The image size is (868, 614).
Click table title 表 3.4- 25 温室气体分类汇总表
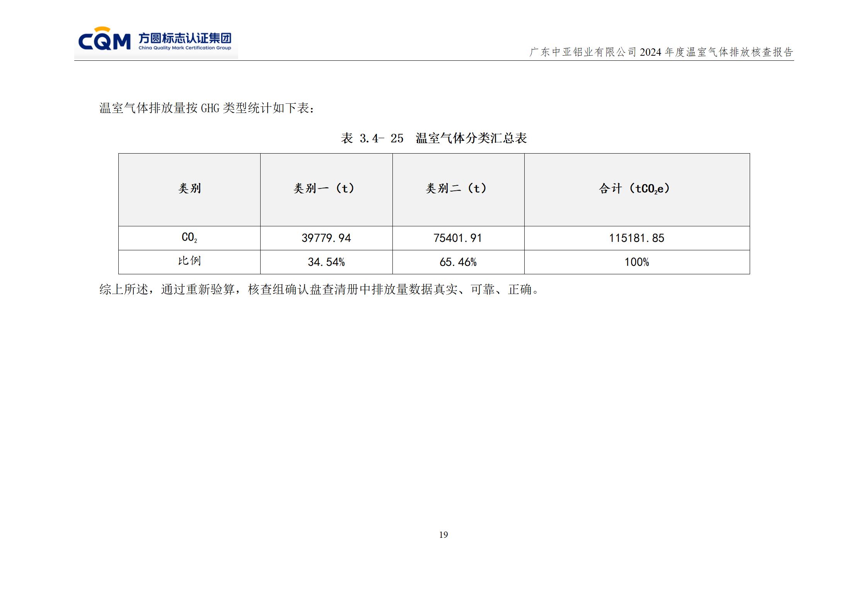point(434,137)
